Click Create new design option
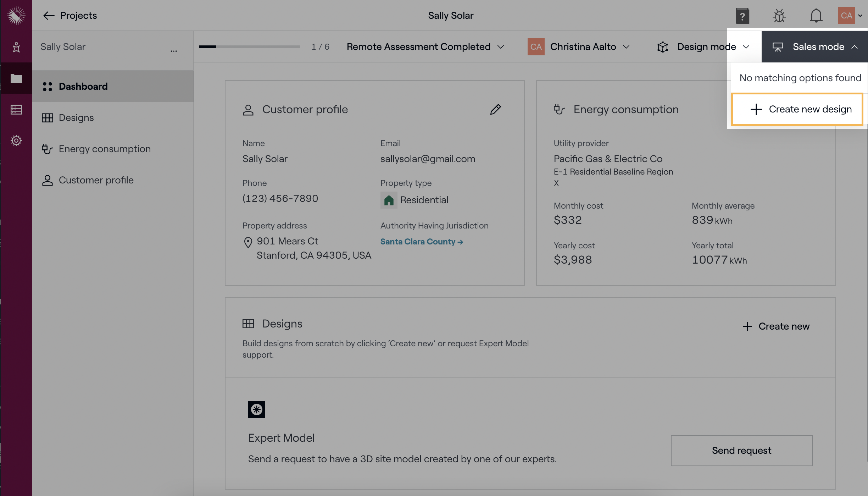The width and height of the screenshot is (868, 496). coord(797,109)
